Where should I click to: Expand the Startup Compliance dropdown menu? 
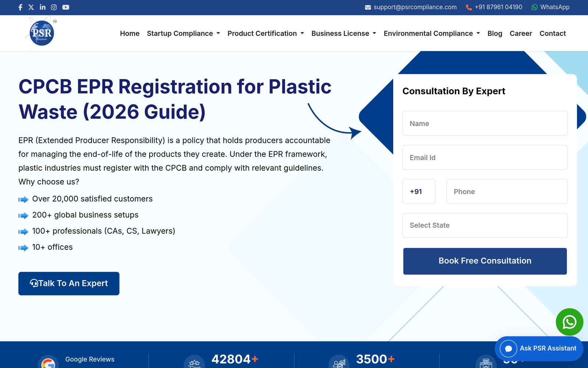183,33
